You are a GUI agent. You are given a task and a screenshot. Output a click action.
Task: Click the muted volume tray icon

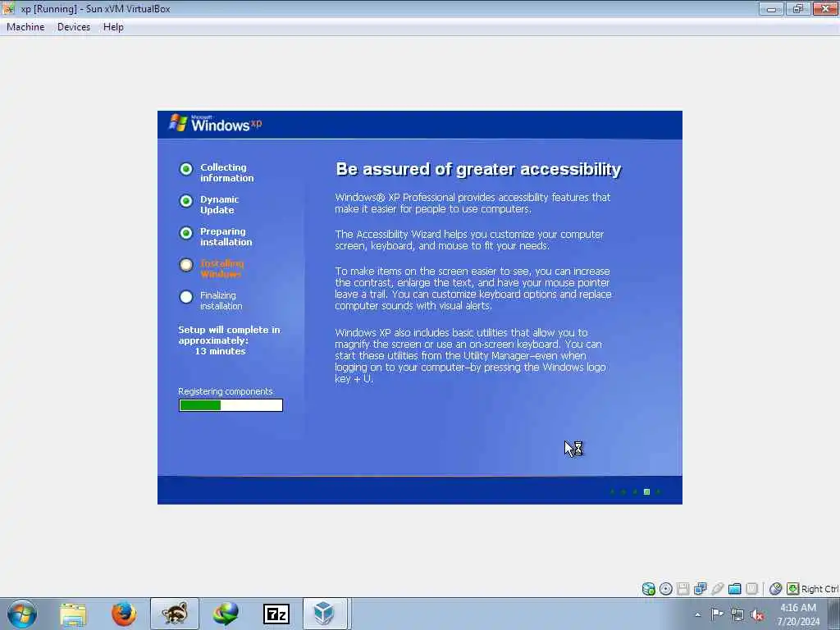pyautogui.click(x=757, y=614)
